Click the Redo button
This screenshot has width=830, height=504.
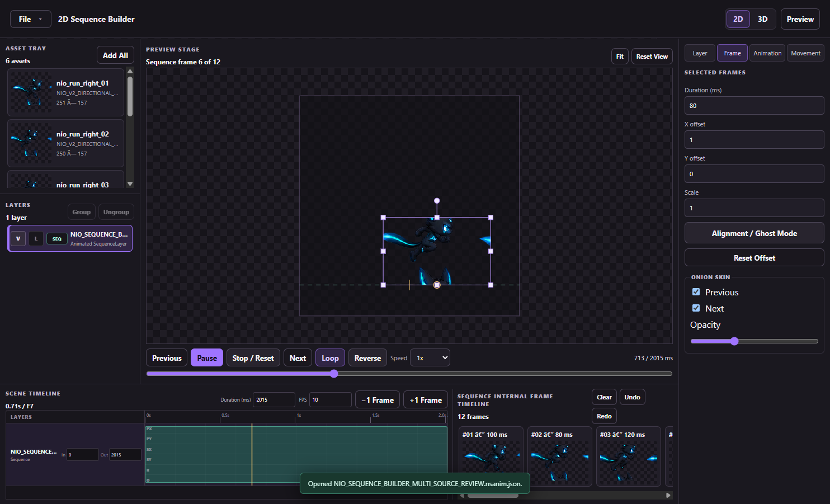click(x=604, y=416)
